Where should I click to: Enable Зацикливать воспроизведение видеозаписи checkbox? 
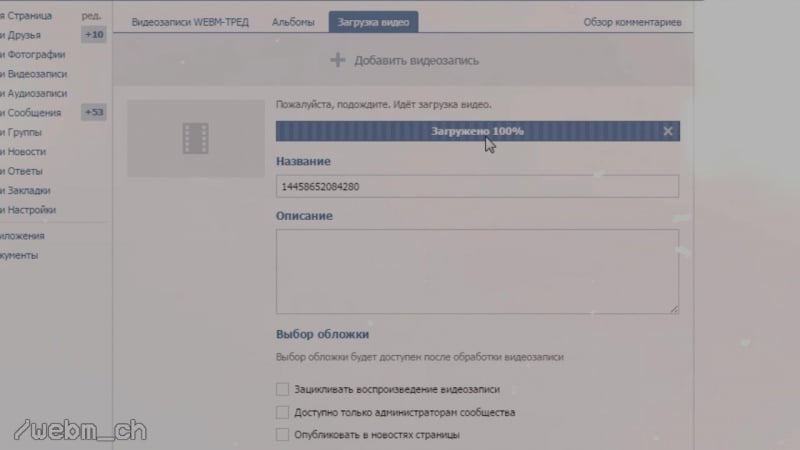point(282,389)
